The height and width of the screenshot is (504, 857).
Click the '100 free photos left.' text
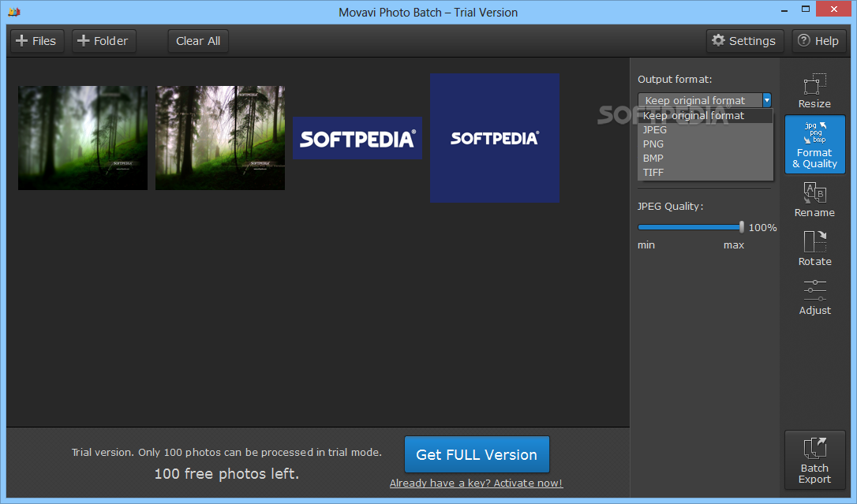pyautogui.click(x=226, y=473)
